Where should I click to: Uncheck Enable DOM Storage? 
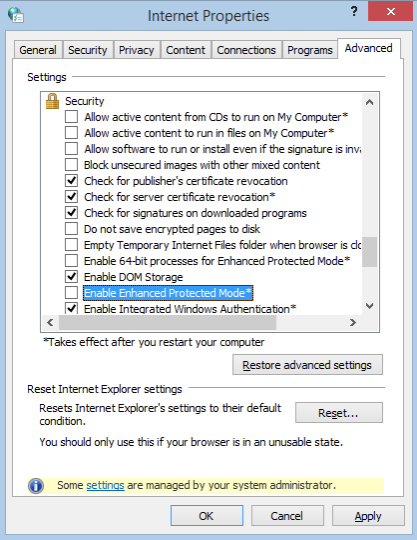pos(71,277)
